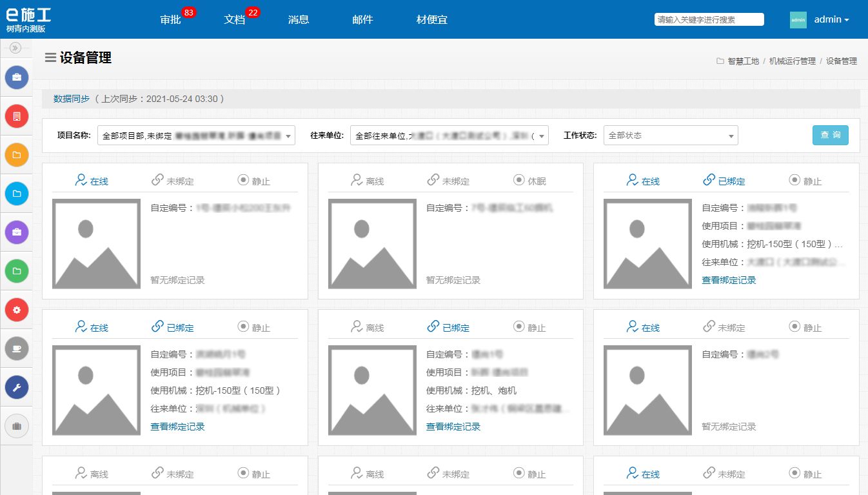The image size is (868, 495).
Task: Open the admin user dropdown
Action: (831, 19)
